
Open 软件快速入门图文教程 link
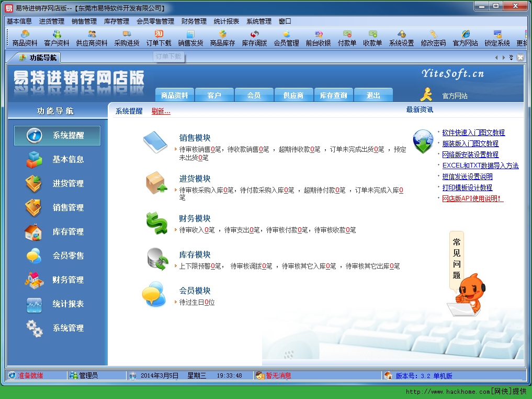[473, 132]
